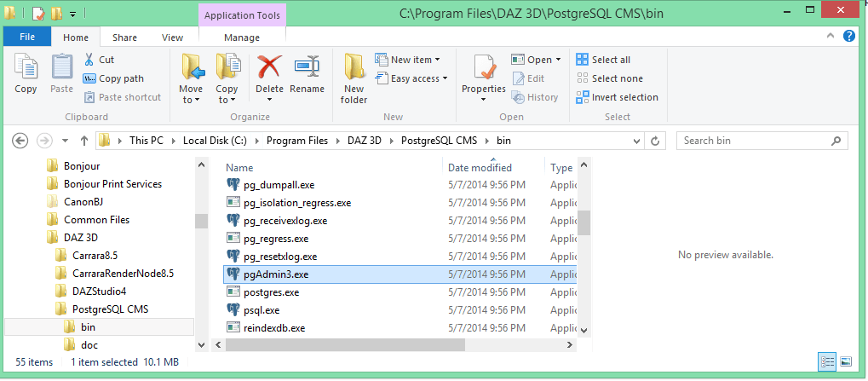Image resolution: width=868 pixels, height=381 pixels.
Task: Sort by the Date modified column
Action: click(480, 167)
